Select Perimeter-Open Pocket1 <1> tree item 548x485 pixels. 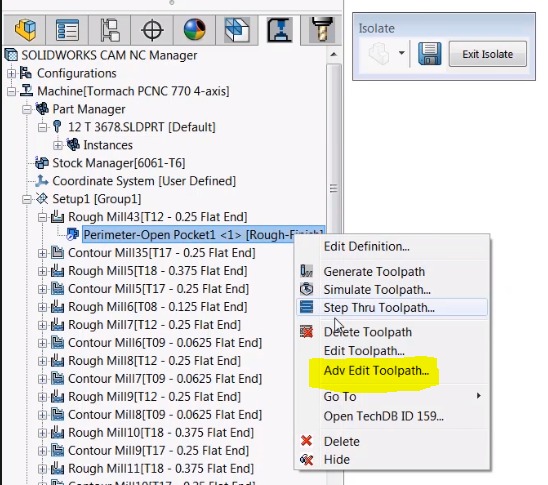tap(203, 235)
